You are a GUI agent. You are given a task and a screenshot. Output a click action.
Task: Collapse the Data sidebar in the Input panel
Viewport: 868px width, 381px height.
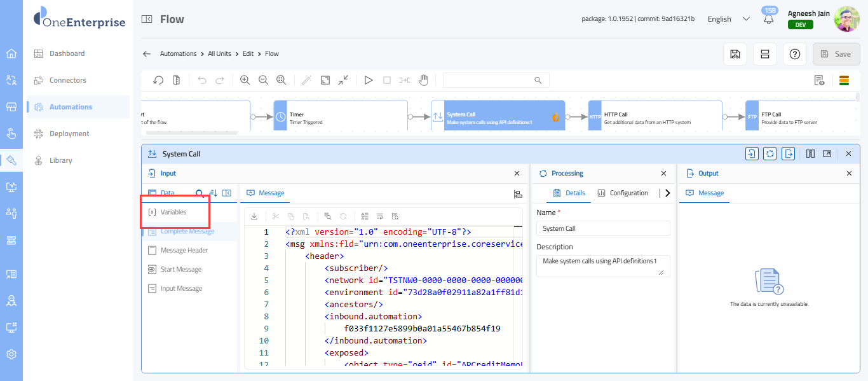coord(227,193)
